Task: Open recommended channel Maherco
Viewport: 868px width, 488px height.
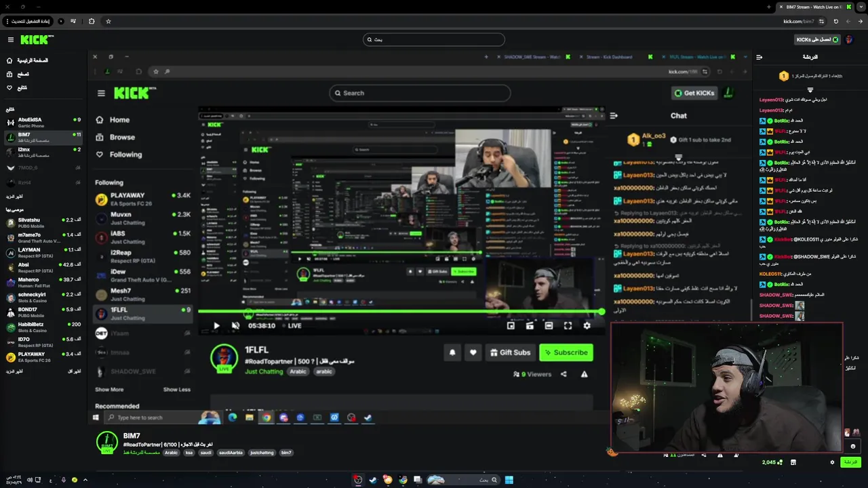Action: point(43,282)
